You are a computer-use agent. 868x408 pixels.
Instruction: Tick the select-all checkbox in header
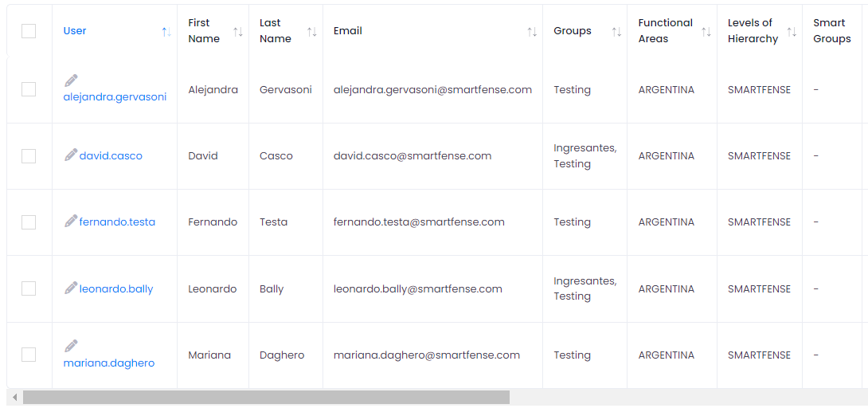(29, 31)
